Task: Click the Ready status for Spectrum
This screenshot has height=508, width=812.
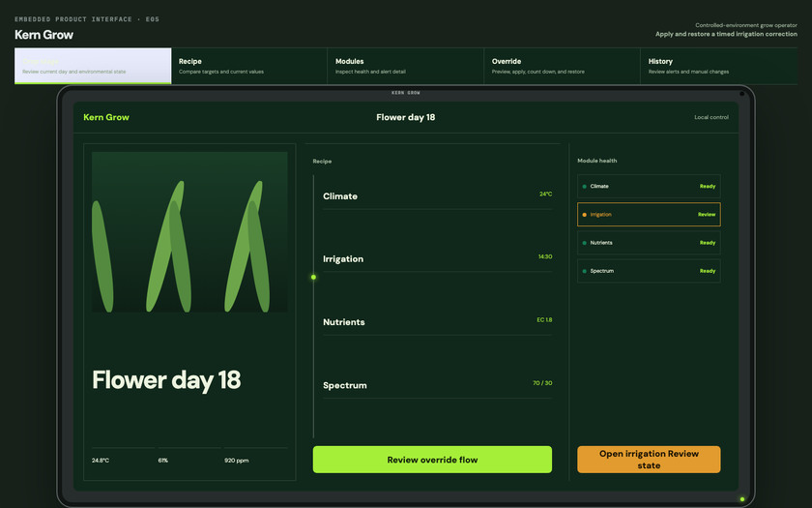Action: (x=708, y=271)
